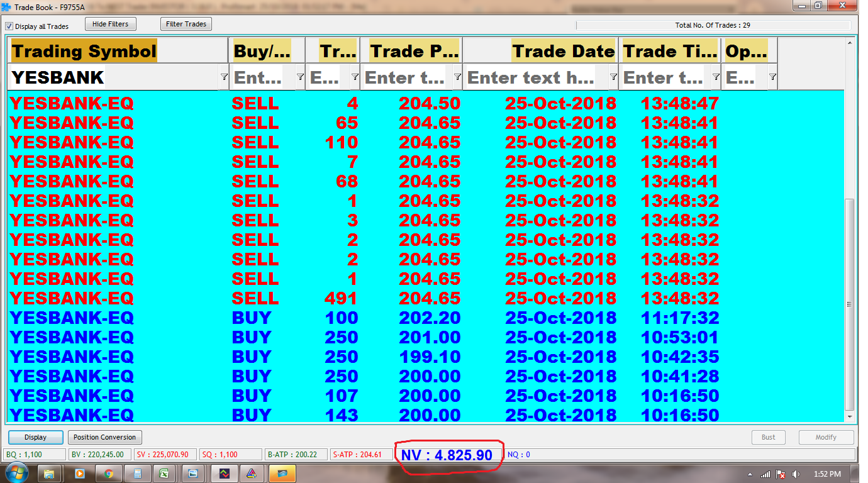Screen dimensions: 868x483
Task: Click the Total No. Of Trades : 29 label
Action: point(713,26)
